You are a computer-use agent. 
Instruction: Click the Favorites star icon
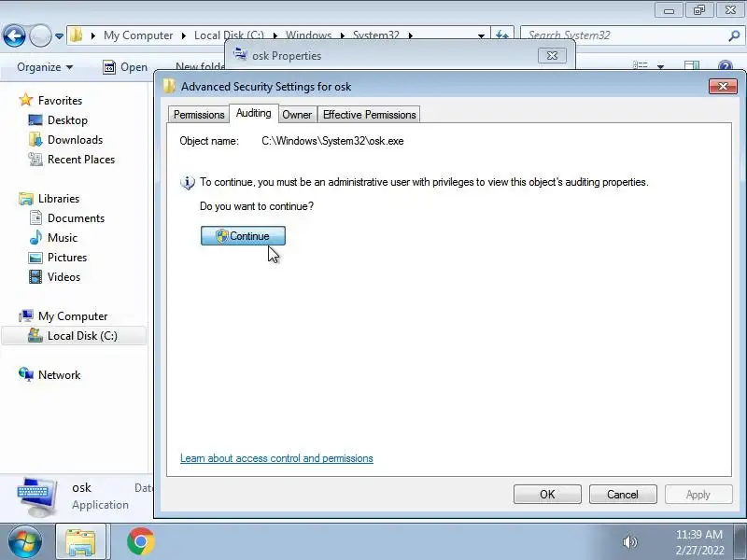[26, 100]
